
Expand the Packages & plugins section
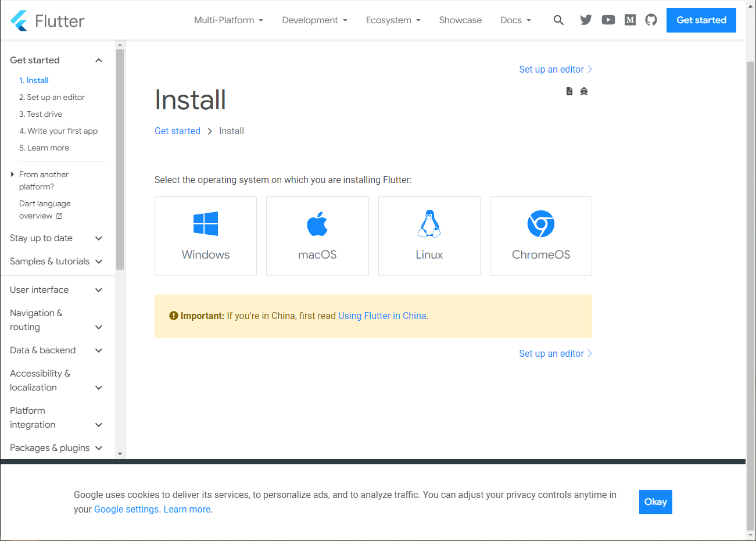click(x=56, y=448)
